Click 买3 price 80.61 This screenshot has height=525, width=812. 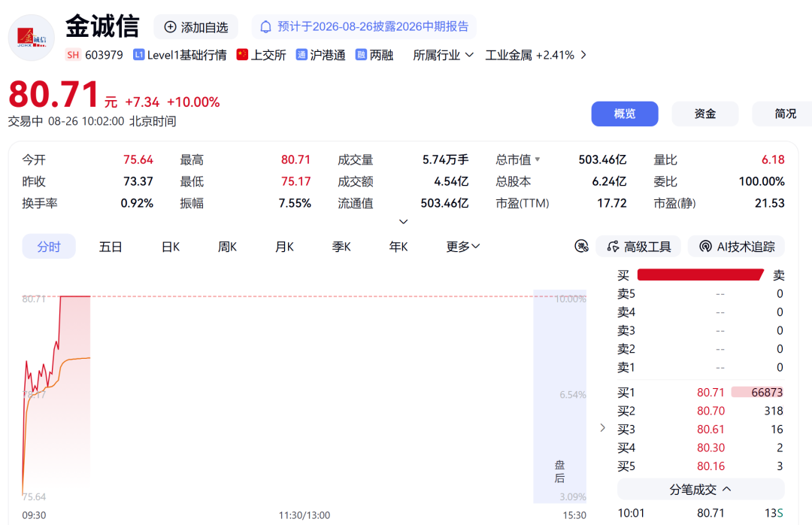[710, 429]
